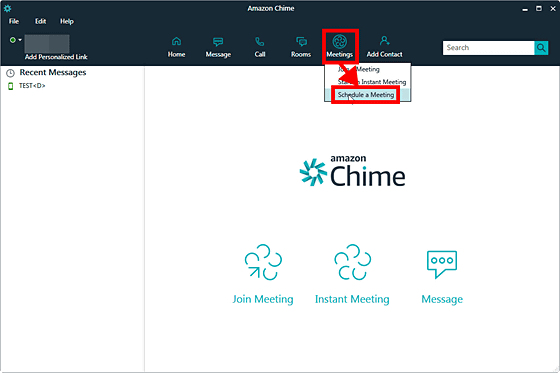The height and width of the screenshot is (373, 560).
Task: Click the blurred profile name area
Action: tap(47, 44)
